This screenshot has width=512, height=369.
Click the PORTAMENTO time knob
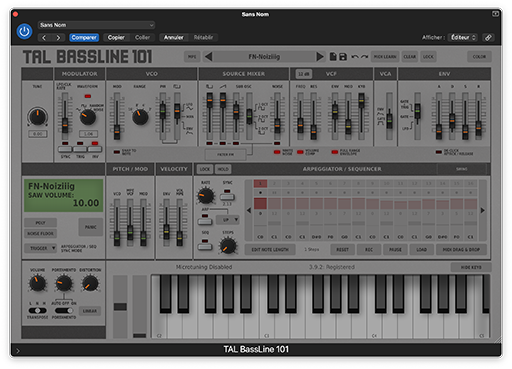(64, 284)
